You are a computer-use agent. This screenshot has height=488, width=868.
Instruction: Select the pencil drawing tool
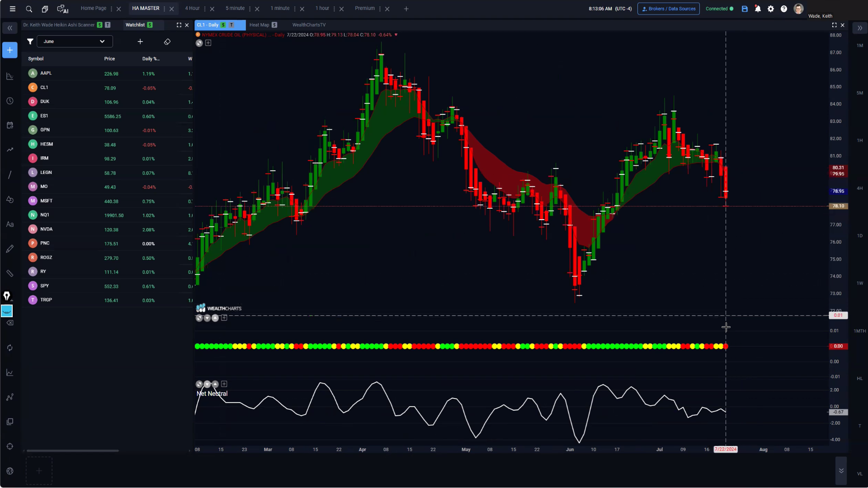tap(9, 249)
